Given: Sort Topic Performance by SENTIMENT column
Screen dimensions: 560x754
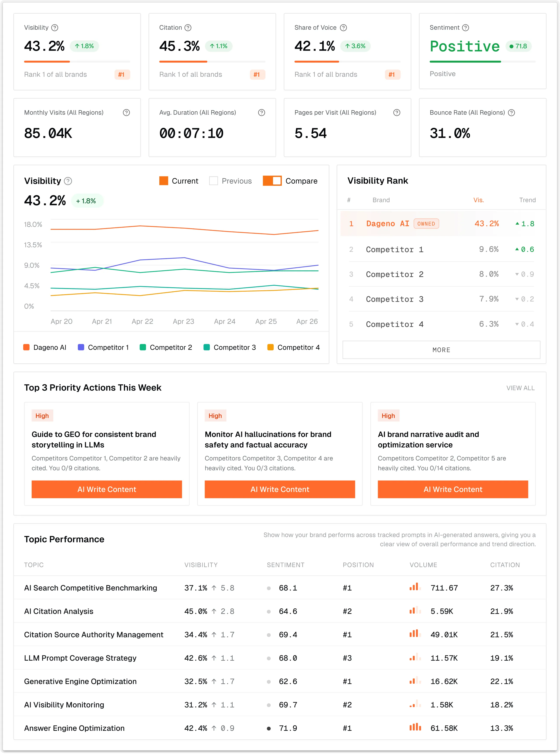Looking at the screenshot, I should 285,565.
